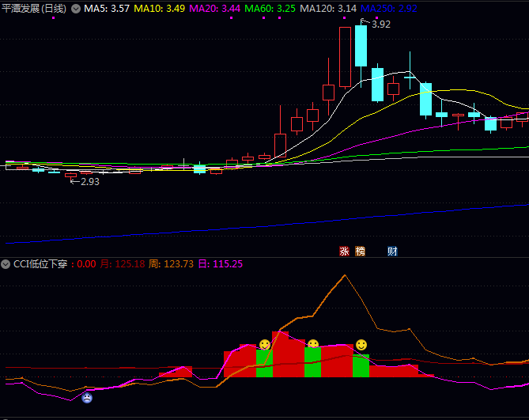Select the green MA60 3.25 legend label
The image size is (529, 420).
pos(270,9)
